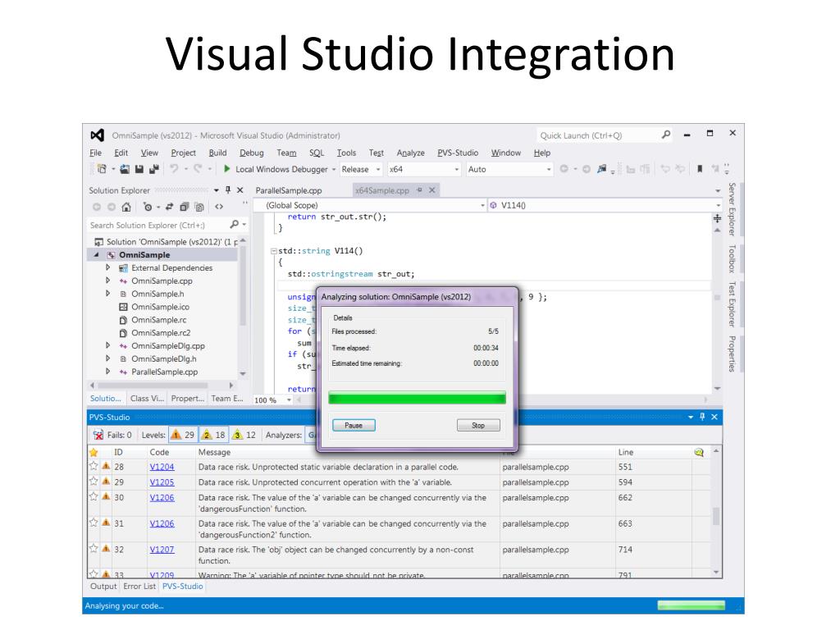Screen dimensions: 840x630
Task: Click Pause in the analysis dialog
Action: (354, 426)
